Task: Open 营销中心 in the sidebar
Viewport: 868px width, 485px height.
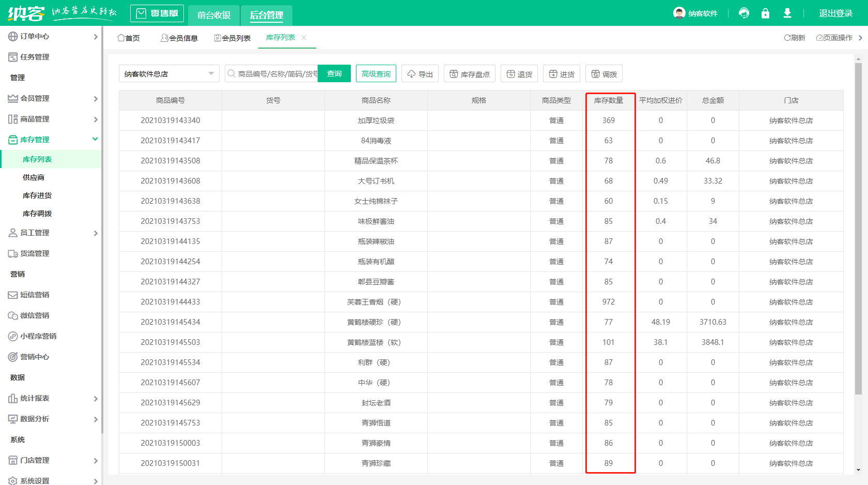Action: click(x=35, y=357)
